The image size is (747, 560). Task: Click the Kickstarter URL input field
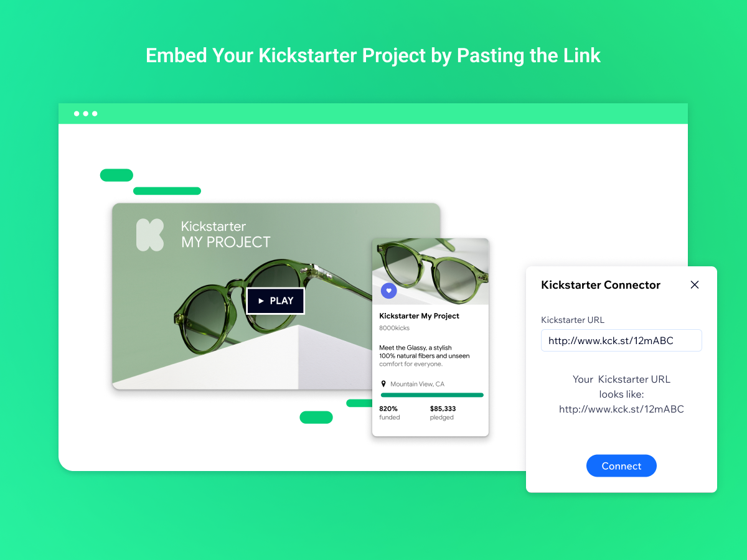(x=621, y=340)
